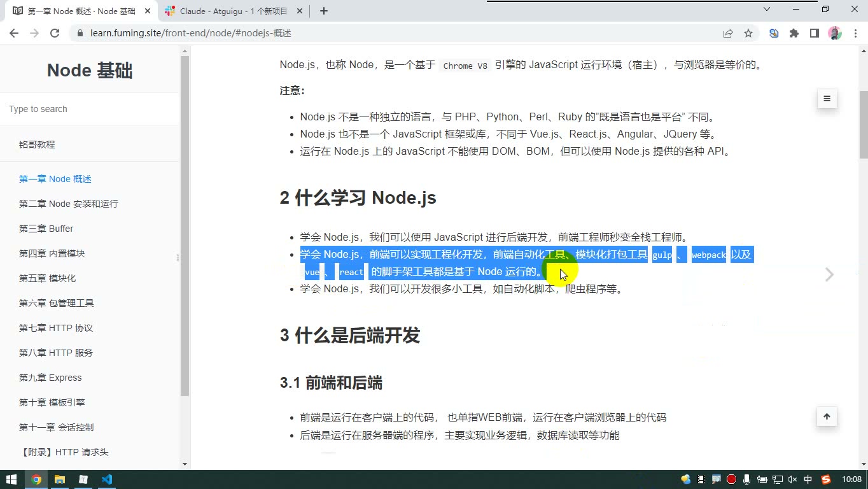Jump back to top with arrow button

point(827,416)
